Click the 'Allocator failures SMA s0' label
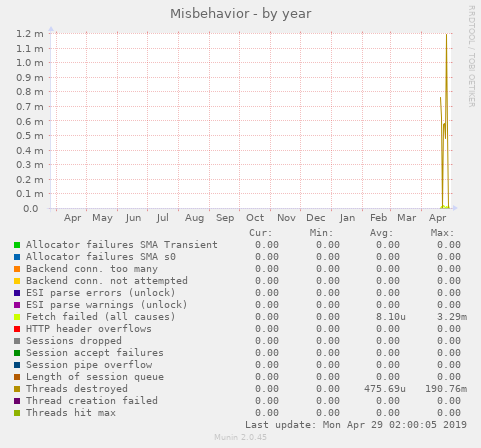Viewport: 481px width, 448px height. pos(101,257)
